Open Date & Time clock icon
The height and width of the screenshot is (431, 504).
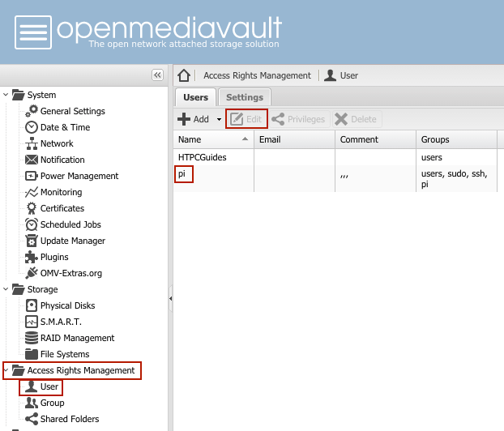click(32, 127)
